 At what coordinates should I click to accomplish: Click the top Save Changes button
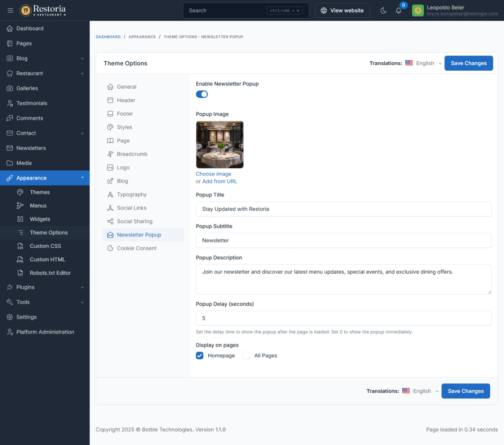tap(468, 63)
